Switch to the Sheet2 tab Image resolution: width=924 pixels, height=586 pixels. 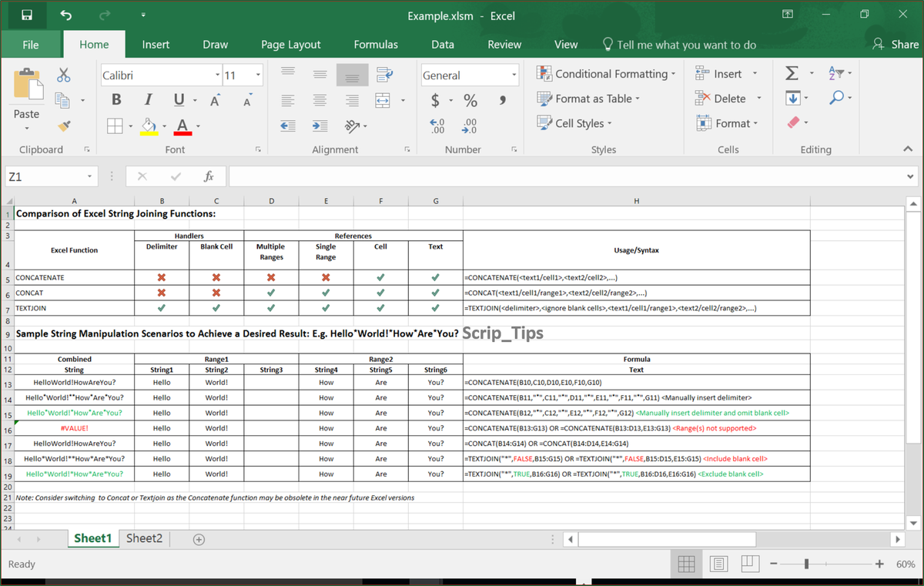[x=144, y=538]
